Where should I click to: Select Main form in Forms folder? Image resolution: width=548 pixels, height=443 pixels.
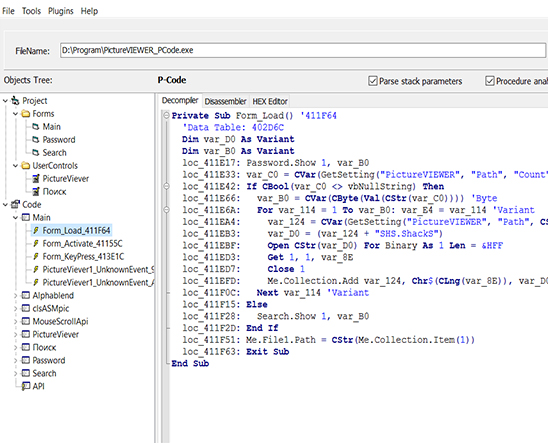coord(51,126)
